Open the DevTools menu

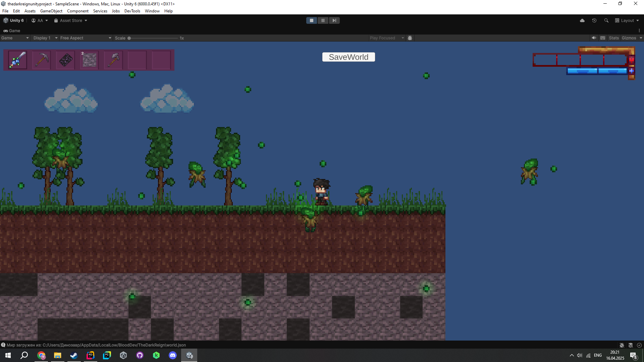(x=132, y=11)
